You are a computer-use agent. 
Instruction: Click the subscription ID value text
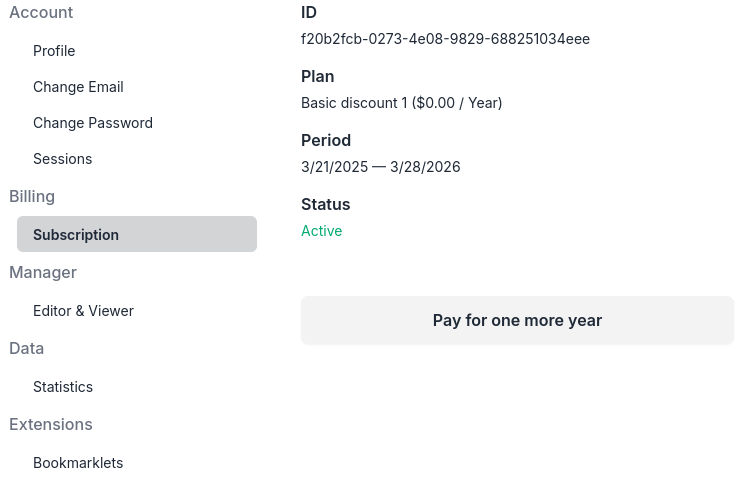pos(445,39)
